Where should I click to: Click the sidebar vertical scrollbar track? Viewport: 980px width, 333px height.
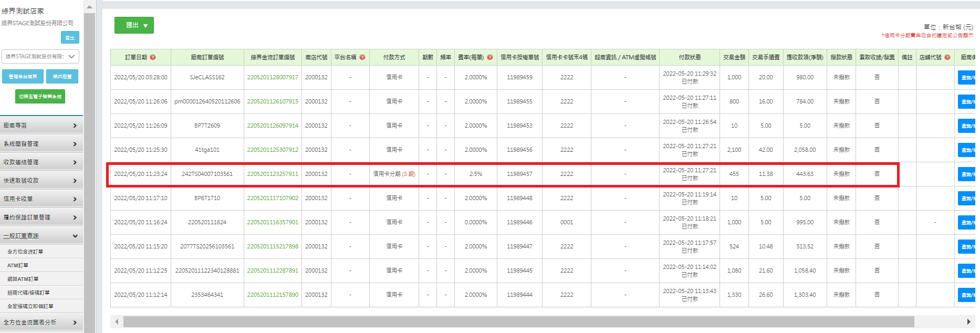(x=89, y=173)
